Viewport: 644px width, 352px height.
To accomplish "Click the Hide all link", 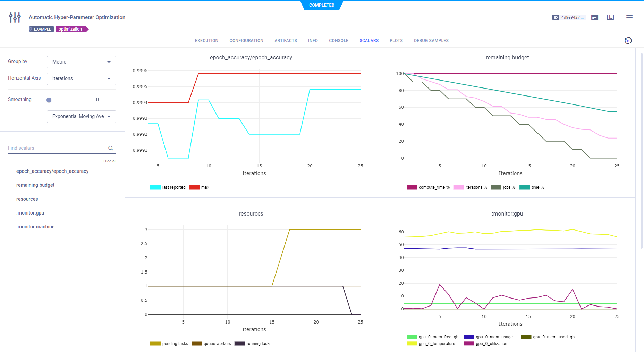I will tap(110, 161).
